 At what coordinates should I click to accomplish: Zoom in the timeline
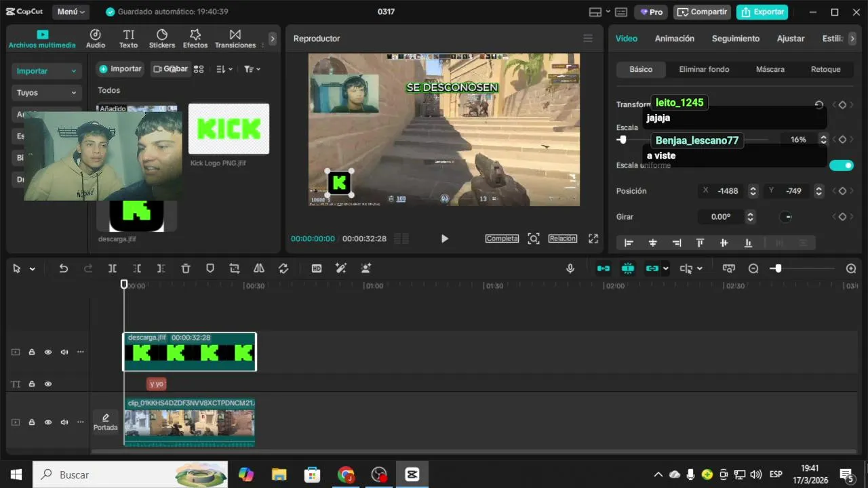851,268
